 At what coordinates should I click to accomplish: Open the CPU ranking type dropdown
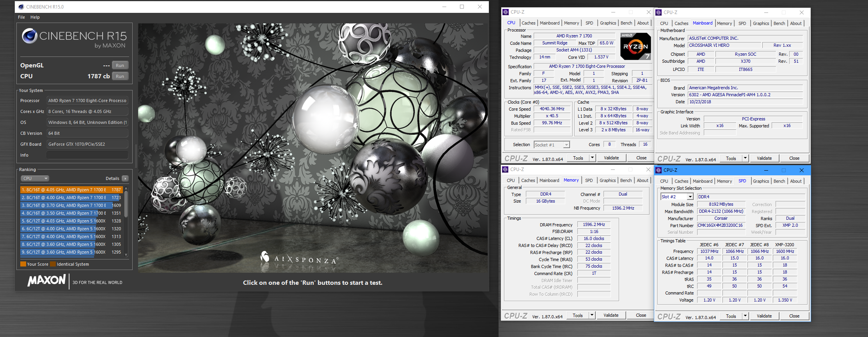(35, 178)
